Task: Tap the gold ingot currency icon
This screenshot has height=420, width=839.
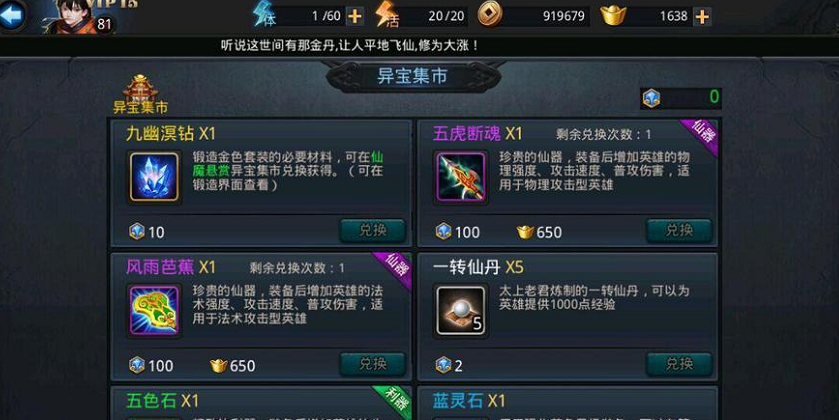Action: [x=613, y=16]
